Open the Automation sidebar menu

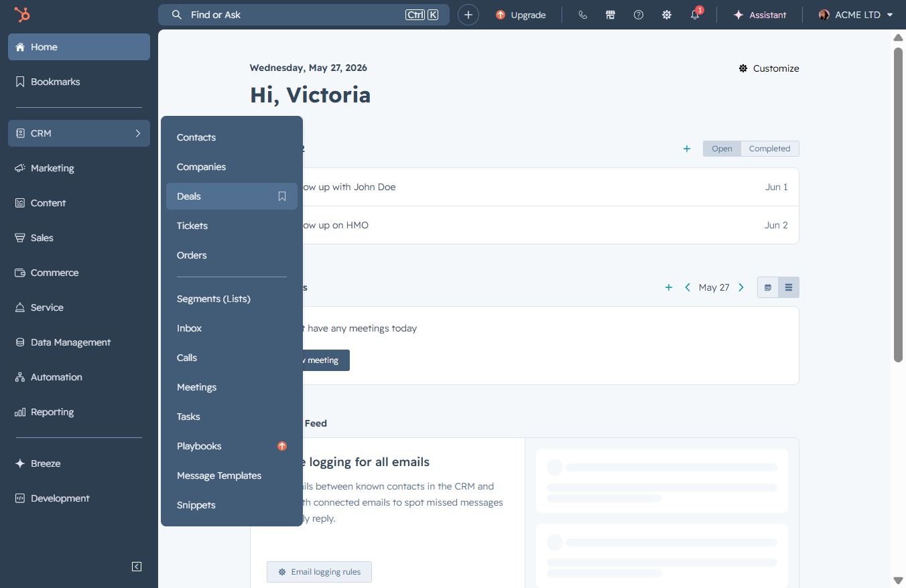click(x=79, y=377)
